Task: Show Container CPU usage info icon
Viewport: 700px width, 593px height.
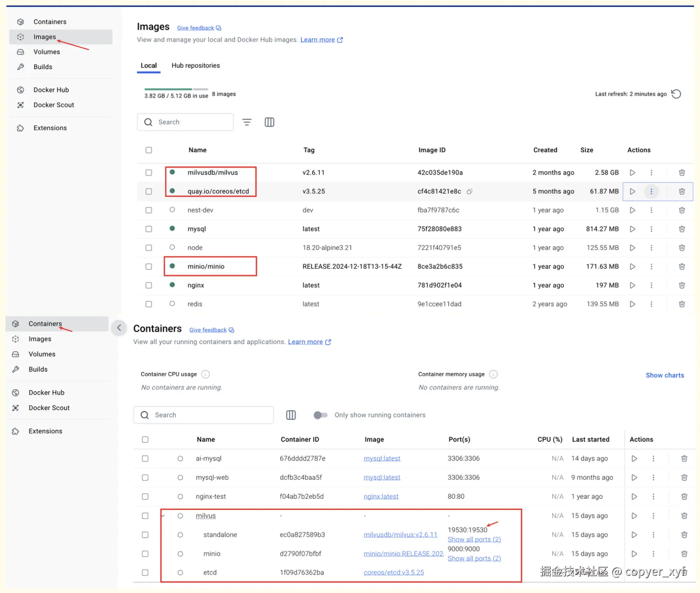Action: pyautogui.click(x=206, y=374)
